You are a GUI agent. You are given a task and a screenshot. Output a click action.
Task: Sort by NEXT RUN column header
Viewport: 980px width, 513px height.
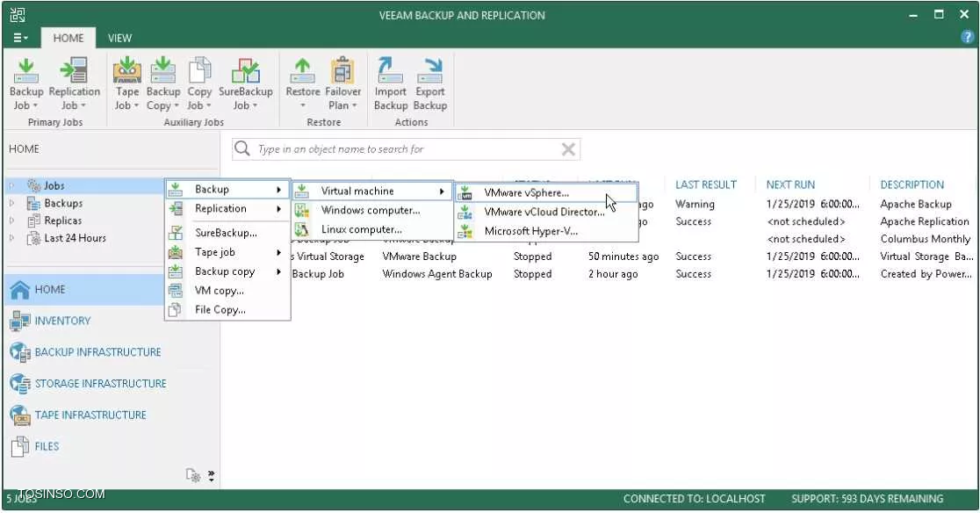790,185
